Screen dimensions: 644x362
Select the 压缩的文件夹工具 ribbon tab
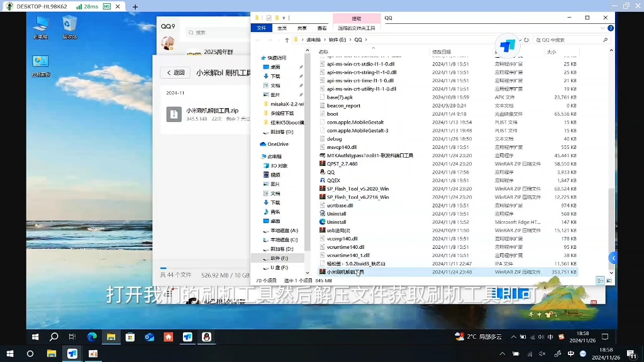point(357,28)
